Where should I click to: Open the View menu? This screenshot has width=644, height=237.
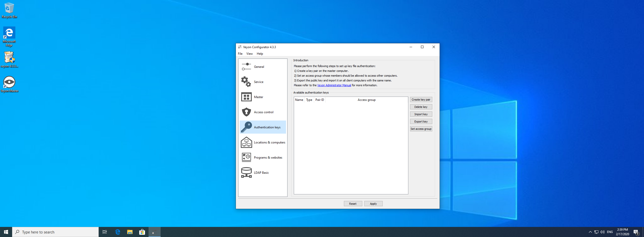pyautogui.click(x=249, y=54)
